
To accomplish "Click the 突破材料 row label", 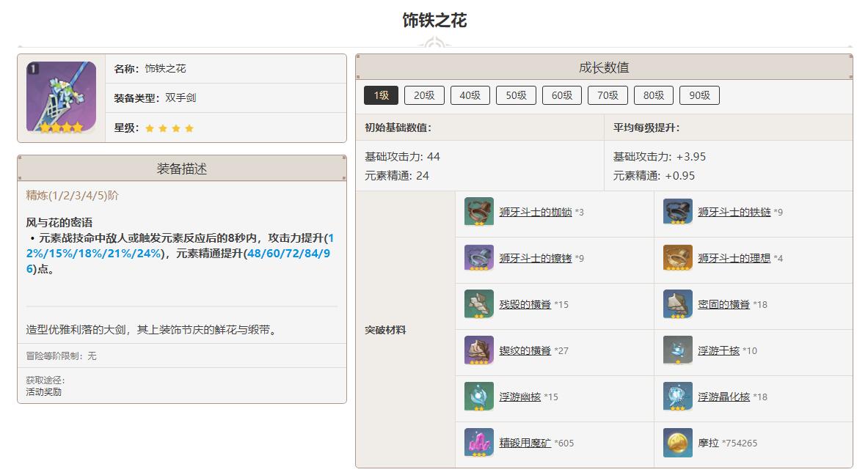I will pyautogui.click(x=385, y=330).
